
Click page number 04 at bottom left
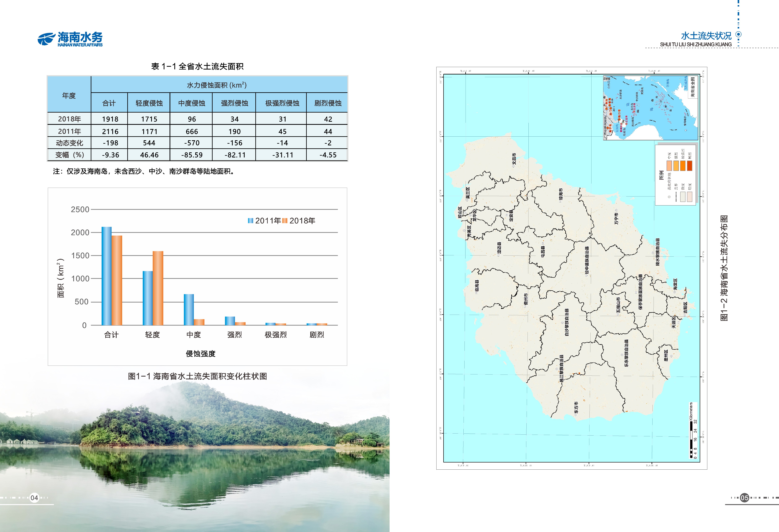tap(34, 498)
